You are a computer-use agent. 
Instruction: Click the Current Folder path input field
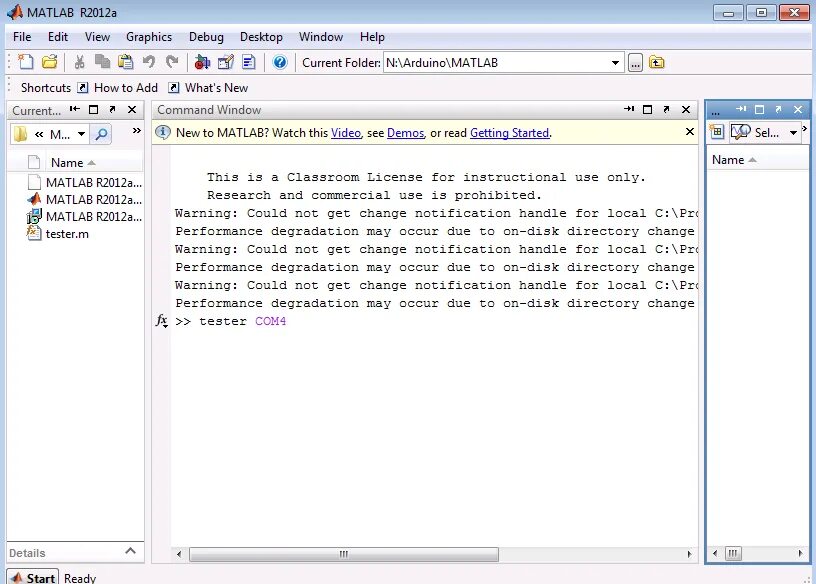pyautogui.click(x=496, y=63)
